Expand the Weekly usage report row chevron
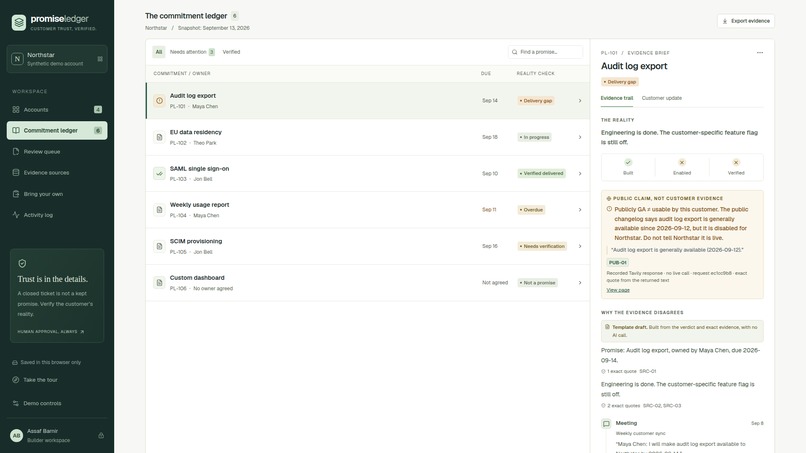This screenshot has width=806, height=453. (580, 210)
